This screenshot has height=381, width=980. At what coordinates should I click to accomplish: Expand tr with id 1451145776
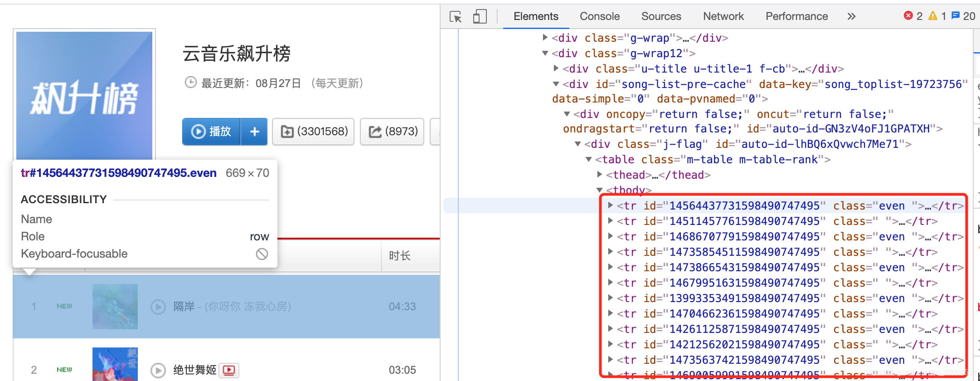611,221
